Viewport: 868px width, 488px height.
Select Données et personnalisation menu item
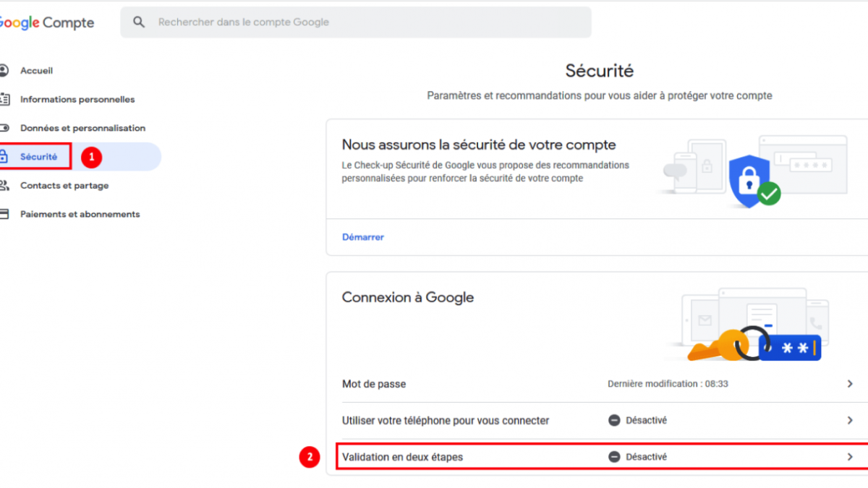coord(82,128)
